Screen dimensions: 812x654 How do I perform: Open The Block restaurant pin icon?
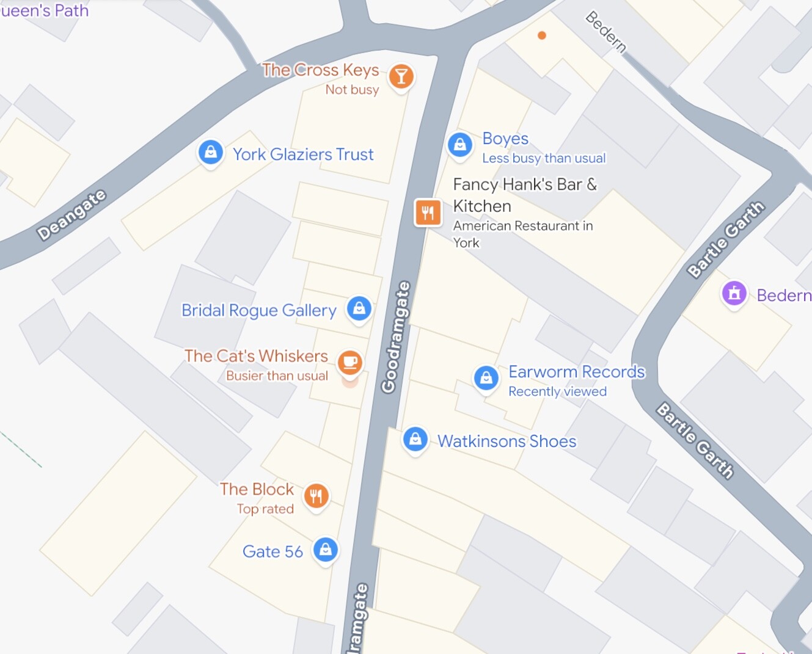(x=316, y=496)
